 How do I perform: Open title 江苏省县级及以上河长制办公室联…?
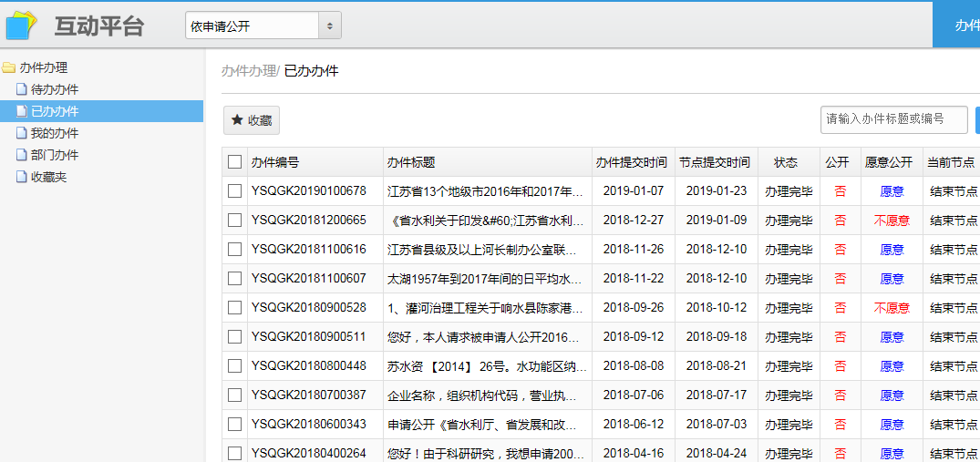pyautogui.click(x=483, y=250)
